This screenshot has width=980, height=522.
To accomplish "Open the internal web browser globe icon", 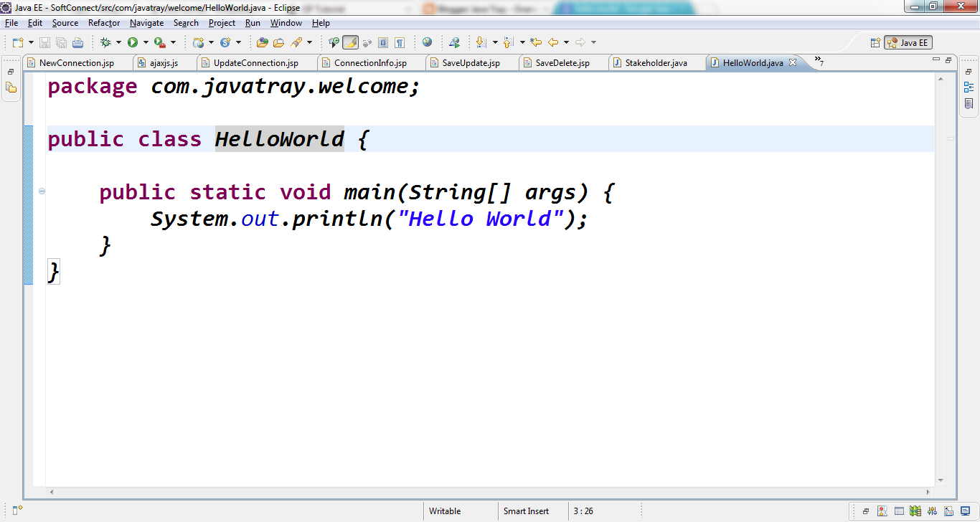I will (427, 42).
